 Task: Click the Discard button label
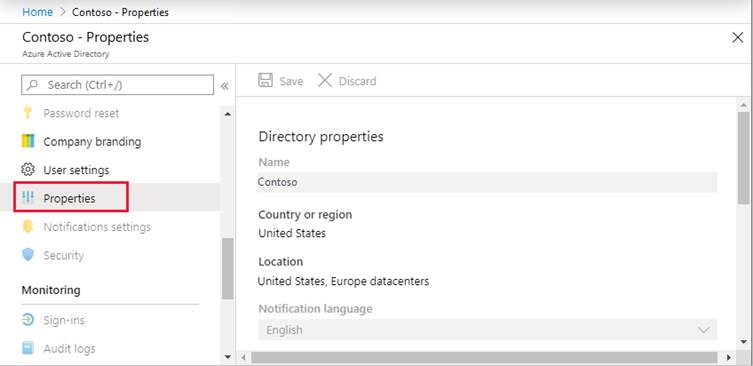357,81
